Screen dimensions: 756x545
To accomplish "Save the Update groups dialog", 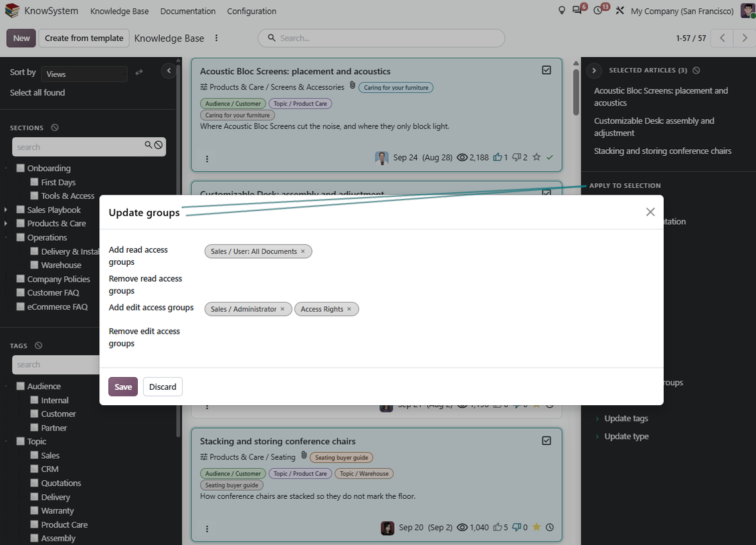I will [x=123, y=387].
